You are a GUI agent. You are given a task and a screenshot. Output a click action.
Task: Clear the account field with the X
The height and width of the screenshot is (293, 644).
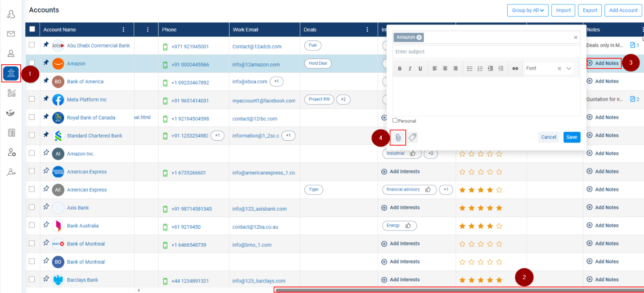click(x=576, y=38)
